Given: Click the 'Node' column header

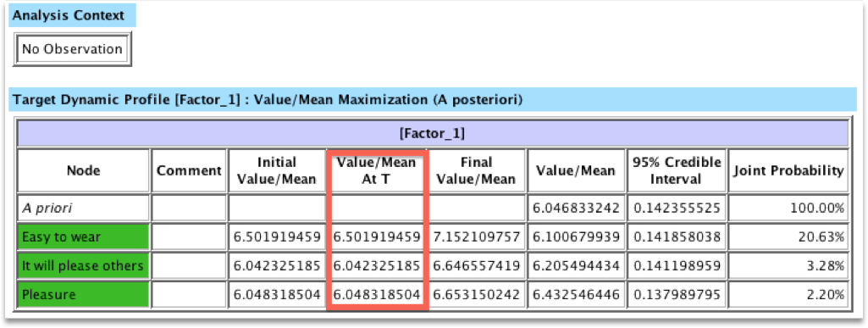Looking at the screenshot, I should pyautogui.click(x=83, y=170).
